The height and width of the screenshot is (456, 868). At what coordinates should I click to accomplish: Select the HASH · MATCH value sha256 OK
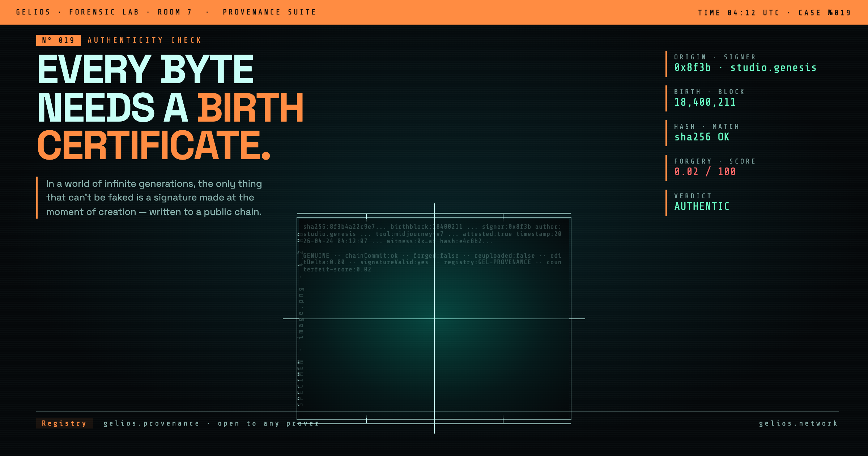702,137
